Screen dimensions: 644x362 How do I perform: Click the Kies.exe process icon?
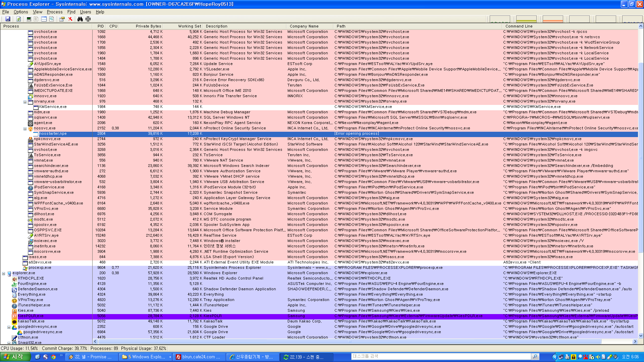click(14, 311)
